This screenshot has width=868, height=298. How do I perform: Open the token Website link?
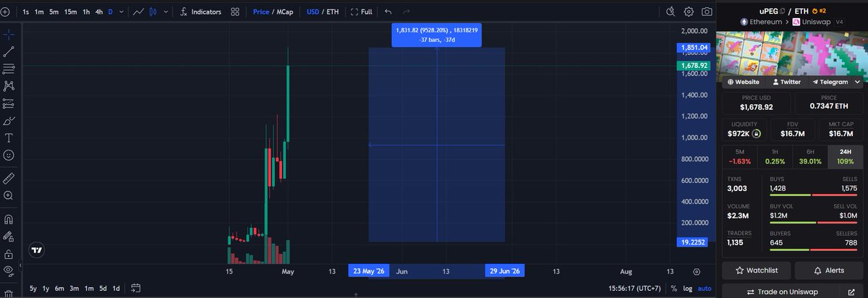(x=743, y=82)
